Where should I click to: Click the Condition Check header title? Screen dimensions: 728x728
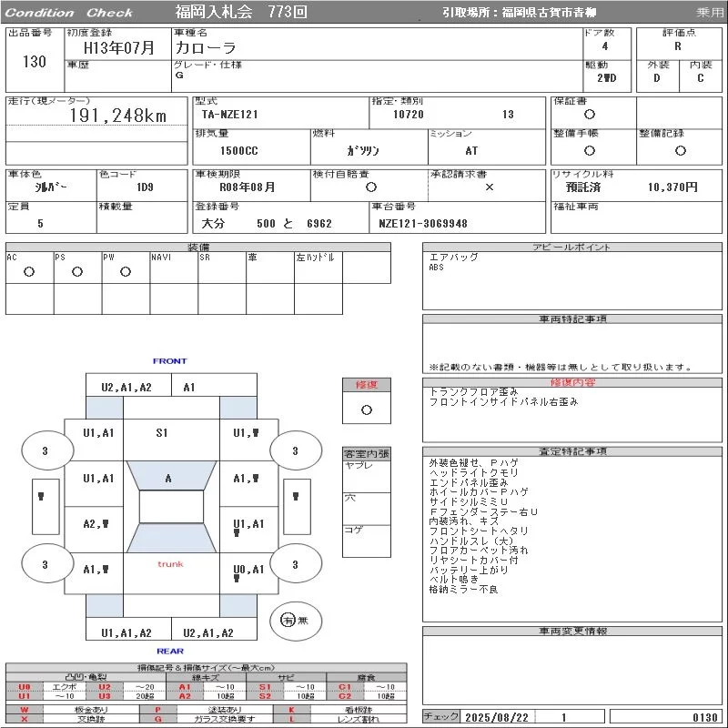click(68, 13)
